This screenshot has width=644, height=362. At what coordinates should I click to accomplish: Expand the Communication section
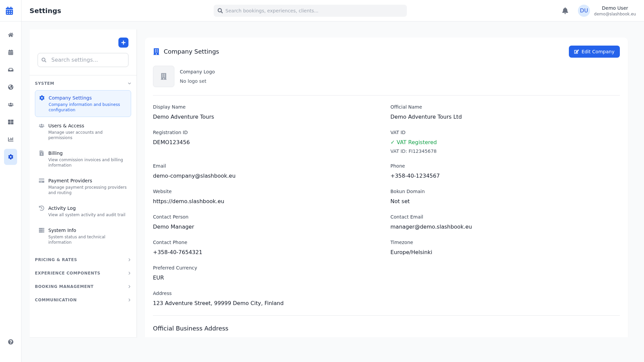83,300
